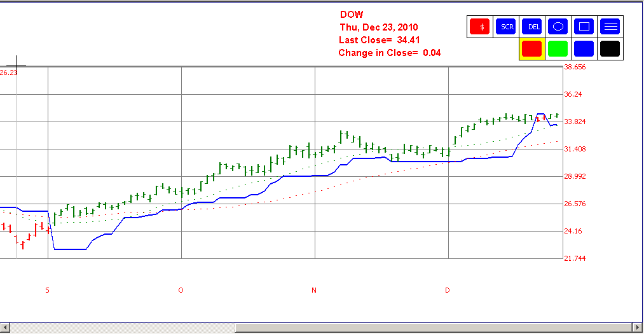644x334 pixels.
Task: Pick the black color swatch
Action: coord(610,49)
